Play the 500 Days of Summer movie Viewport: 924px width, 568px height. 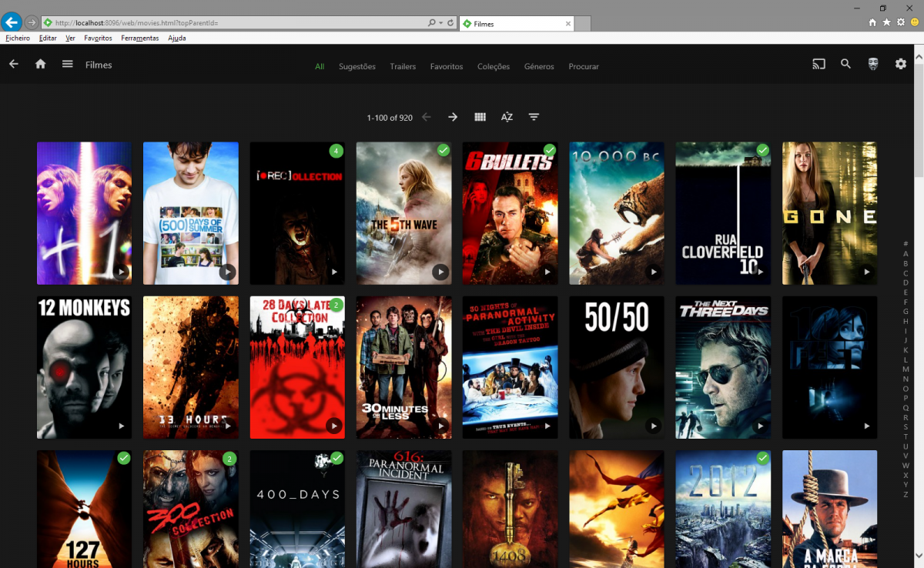(227, 272)
